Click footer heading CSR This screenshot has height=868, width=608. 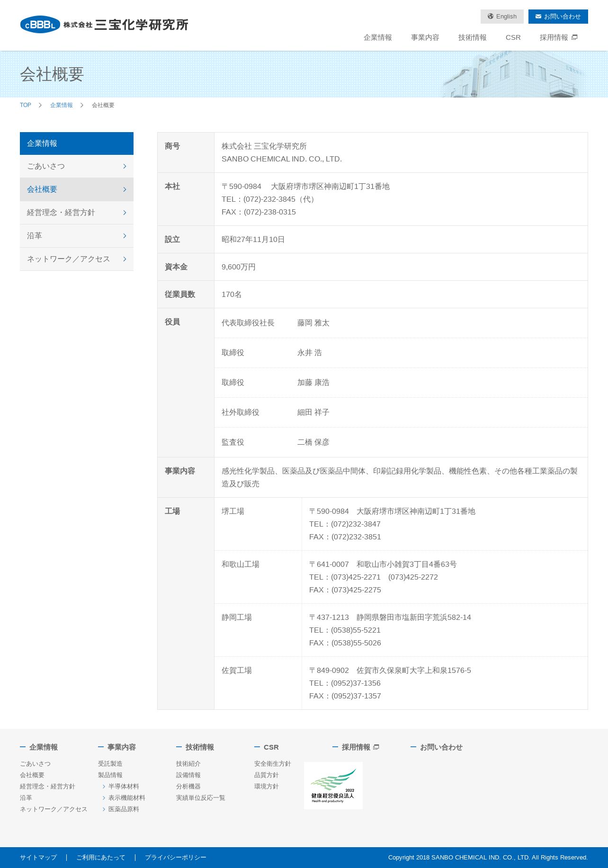pyautogui.click(x=271, y=747)
